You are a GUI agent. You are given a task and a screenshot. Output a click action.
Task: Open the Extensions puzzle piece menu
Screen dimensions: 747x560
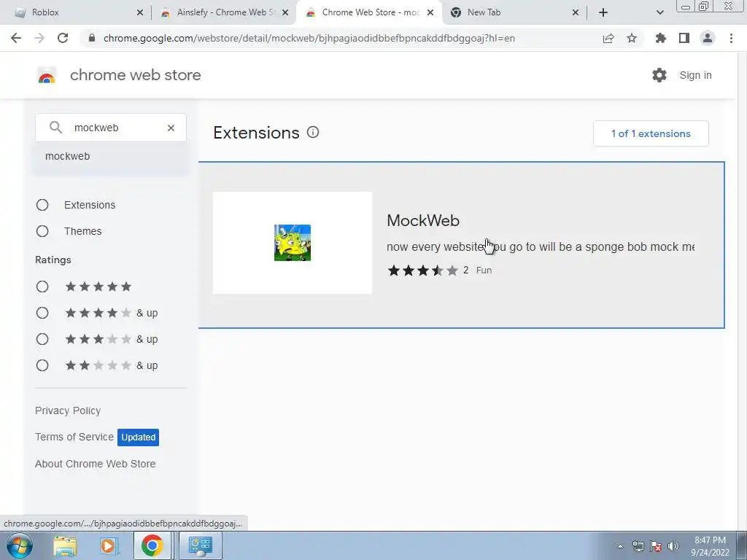pos(661,38)
